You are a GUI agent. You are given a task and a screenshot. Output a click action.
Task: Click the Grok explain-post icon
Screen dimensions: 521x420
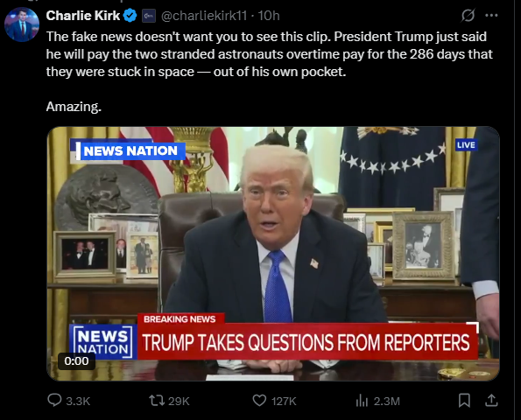468,15
